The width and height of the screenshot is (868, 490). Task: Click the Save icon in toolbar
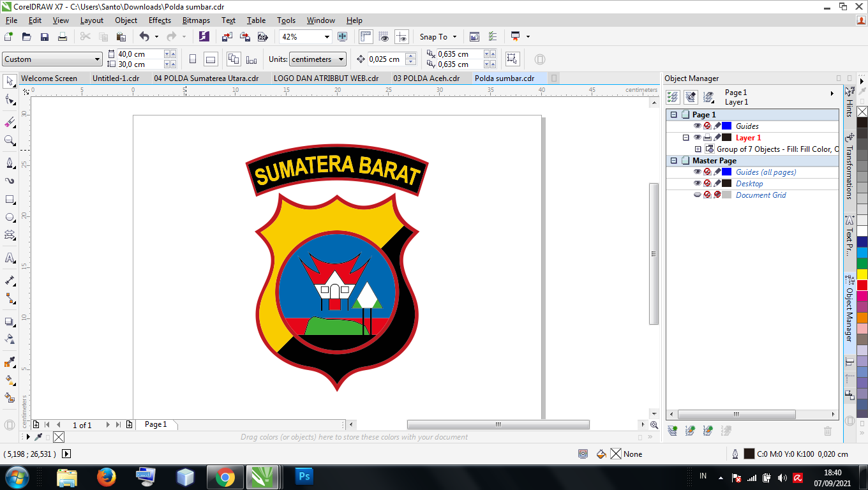pos(44,37)
